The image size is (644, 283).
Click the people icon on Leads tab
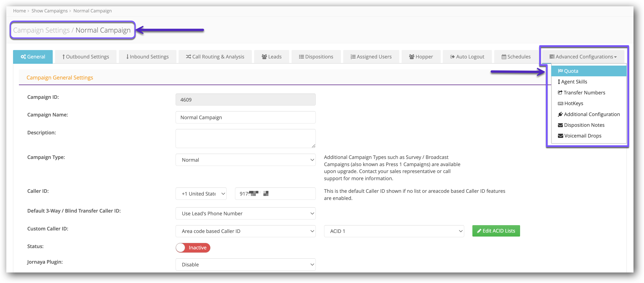pyautogui.click(x=264, y=57)
